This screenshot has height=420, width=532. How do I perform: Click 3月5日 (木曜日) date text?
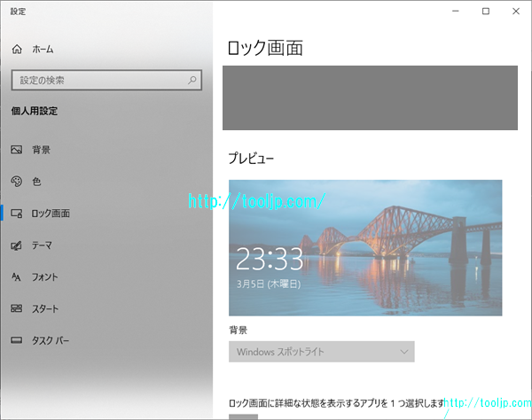[x=269, y=284]
